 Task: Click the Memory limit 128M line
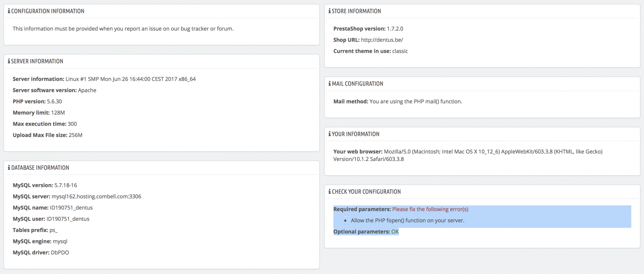(39, 113)
